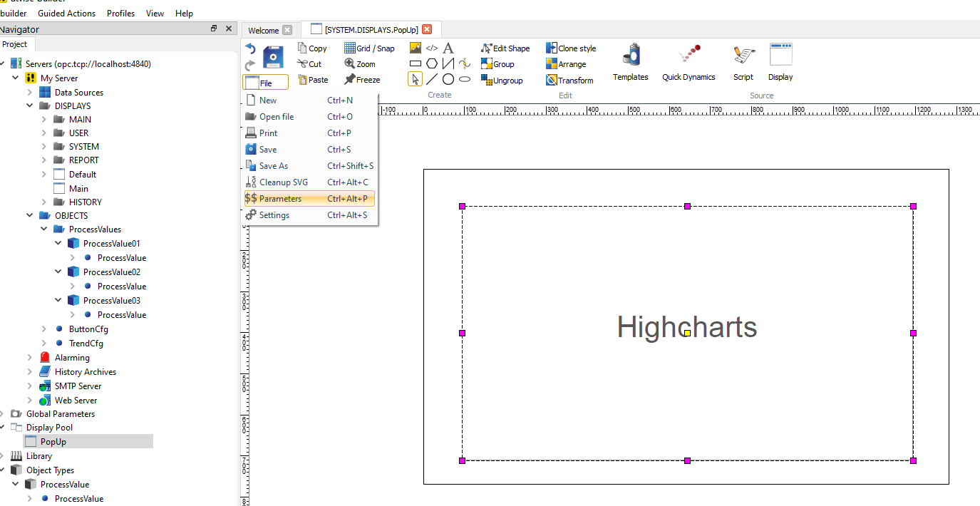Click the Paste toolbar button

click(x=314, y=80)
